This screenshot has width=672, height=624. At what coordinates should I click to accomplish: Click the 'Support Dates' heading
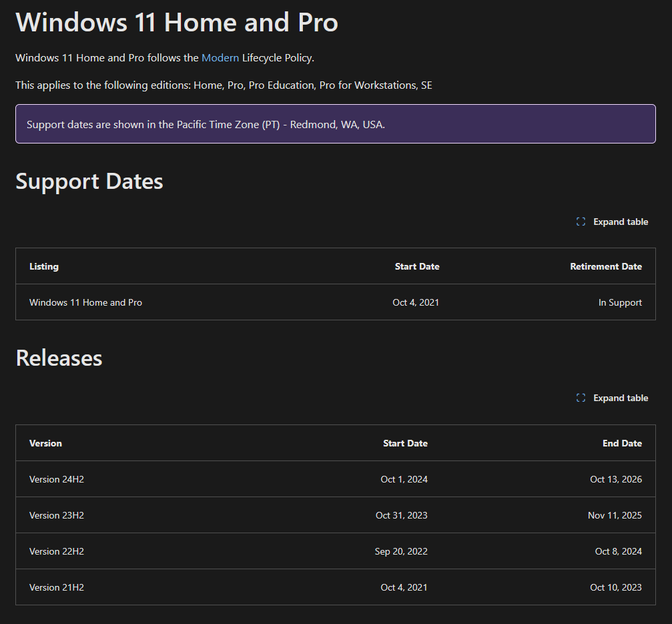coord(89,182)
